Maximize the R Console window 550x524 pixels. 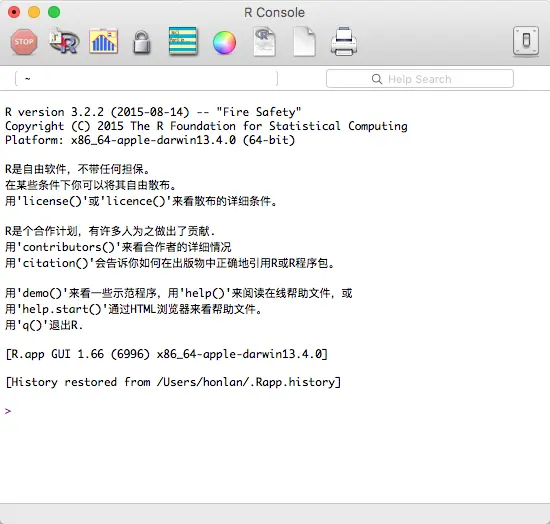click(x=54, y=12)
